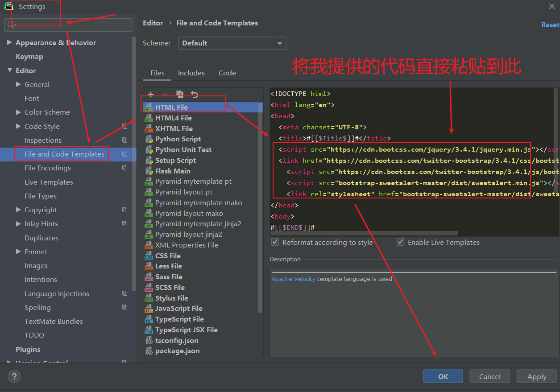Select the HTML4 File template icon
Viewport: 560px width, 392px height.
click(x=149, y=118)
